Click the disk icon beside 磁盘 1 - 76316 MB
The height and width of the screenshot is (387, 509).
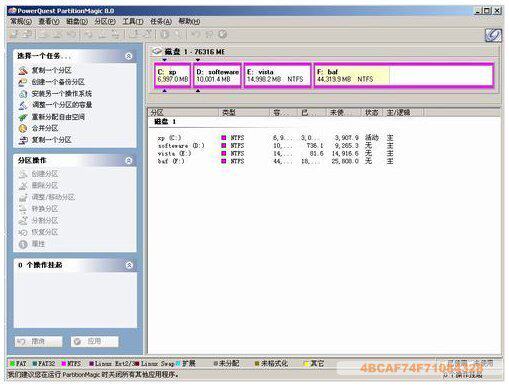(x=156, y=51)
